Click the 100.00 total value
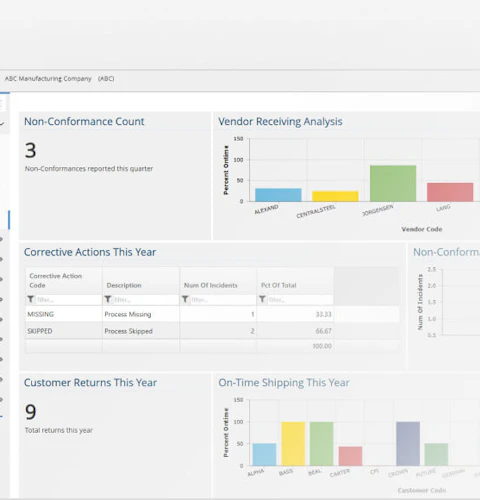480x500 pixels. point(322,346)
